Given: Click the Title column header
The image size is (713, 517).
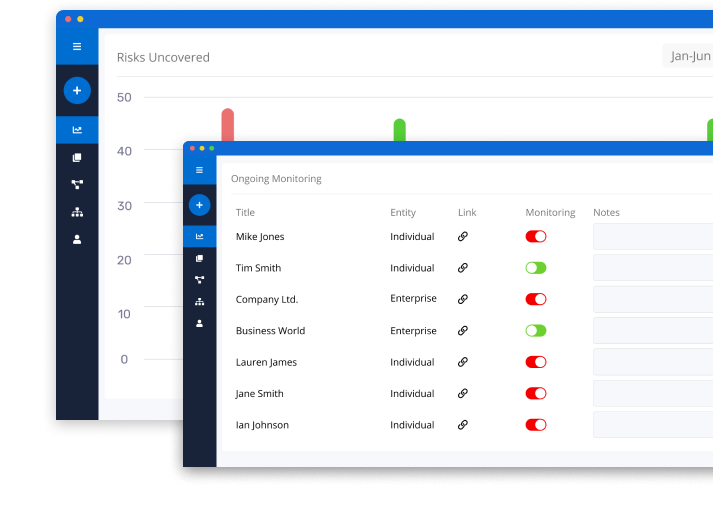Looking at the screenshot, I should 245,212.
